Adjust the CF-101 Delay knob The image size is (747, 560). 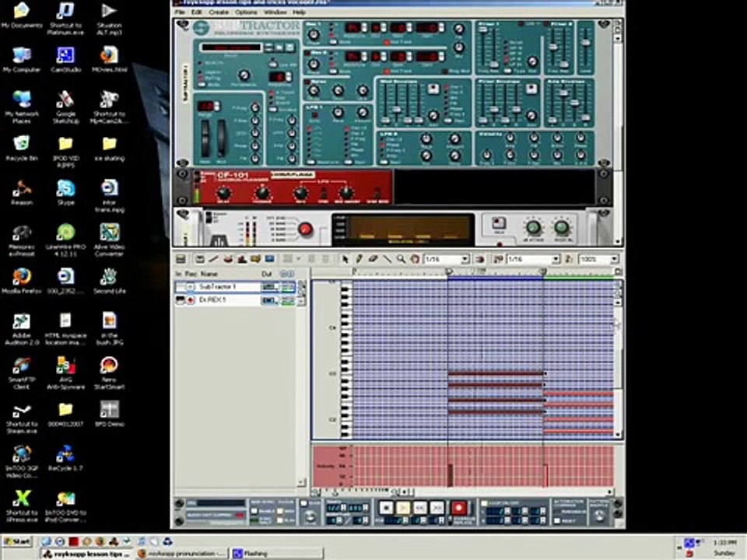(223, 194)
